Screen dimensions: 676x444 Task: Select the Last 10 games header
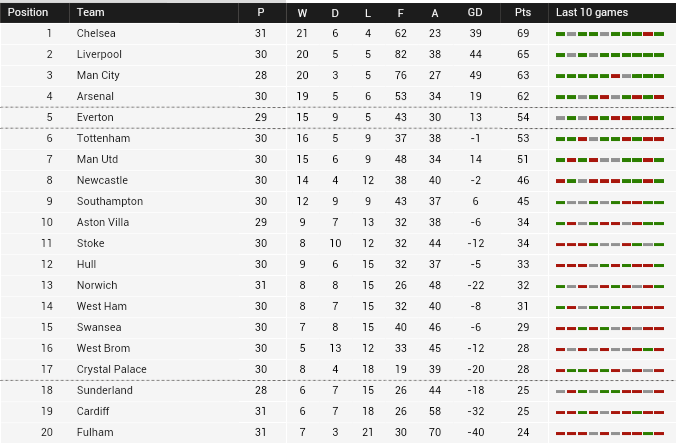[x=592, y=13]
